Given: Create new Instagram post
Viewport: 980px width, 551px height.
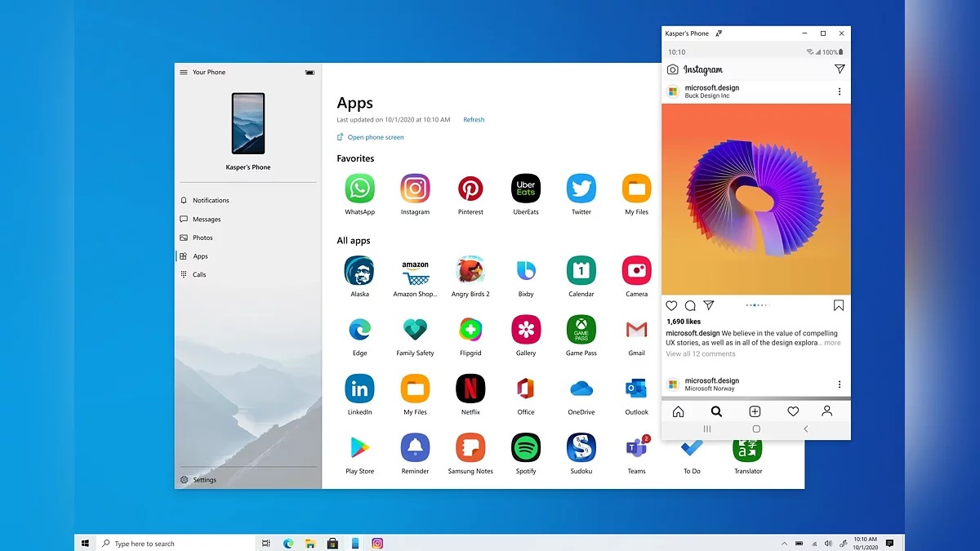Looking at the screenshot, I should (755, 411).
